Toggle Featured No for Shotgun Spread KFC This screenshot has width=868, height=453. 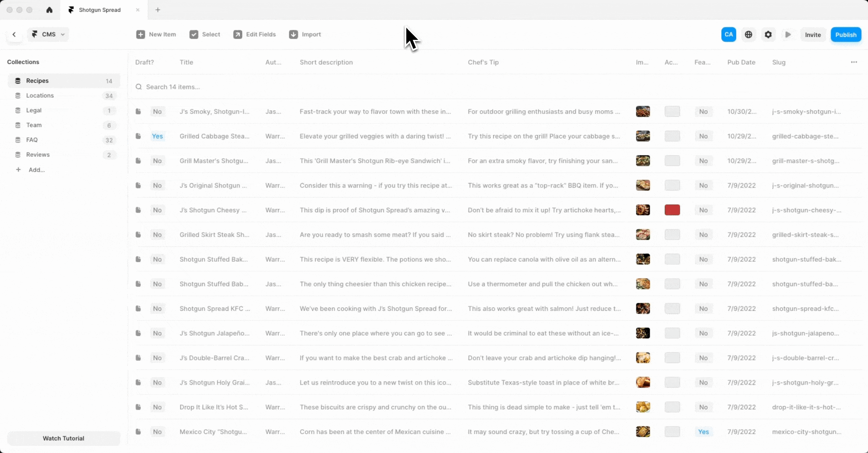[x=703, y=308]
